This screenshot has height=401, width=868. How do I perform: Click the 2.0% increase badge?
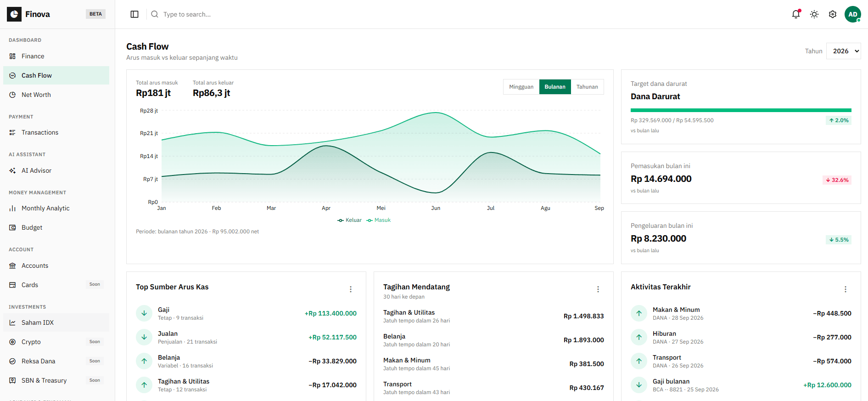839,120
